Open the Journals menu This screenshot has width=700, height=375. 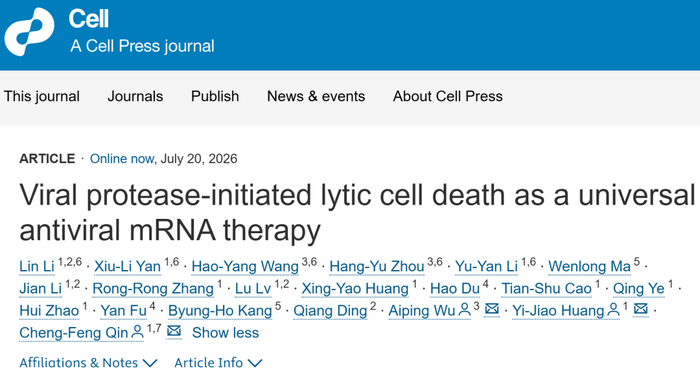135,96
